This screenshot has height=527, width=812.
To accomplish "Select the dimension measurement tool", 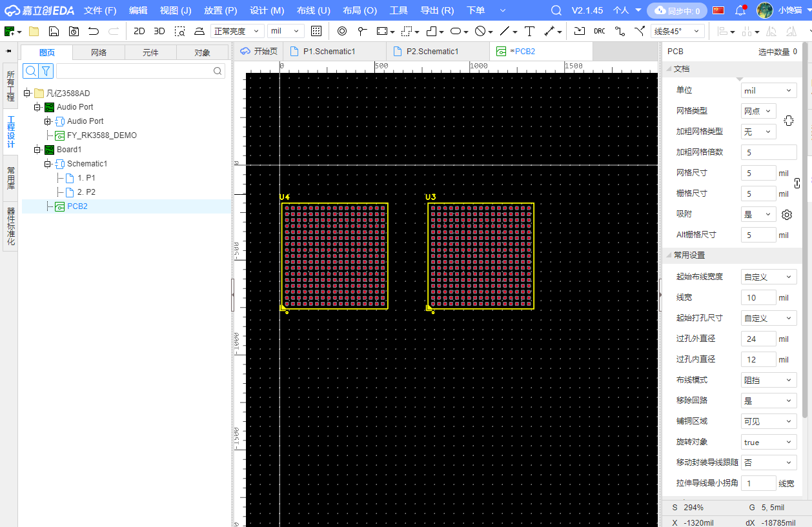I will pos(549,31).
